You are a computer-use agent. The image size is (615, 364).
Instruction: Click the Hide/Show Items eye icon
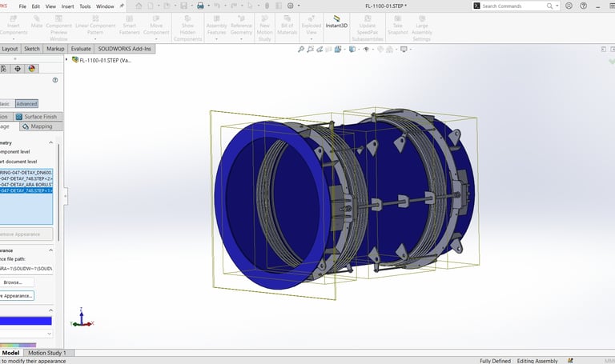366,49
